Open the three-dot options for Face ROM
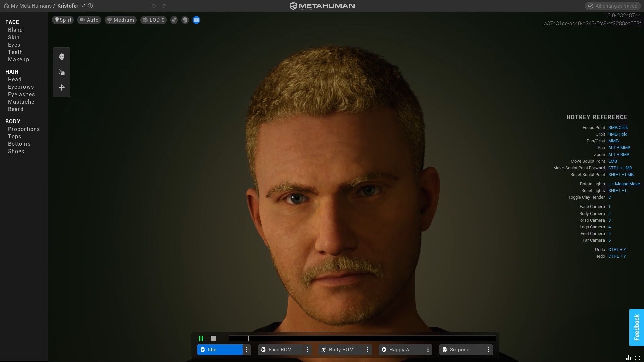 307,350
